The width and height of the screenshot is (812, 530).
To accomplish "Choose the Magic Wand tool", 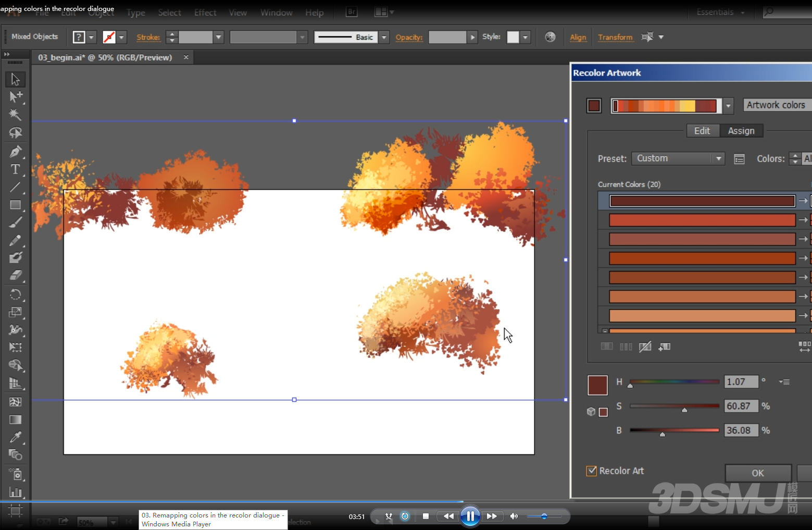I will (15, 115).
